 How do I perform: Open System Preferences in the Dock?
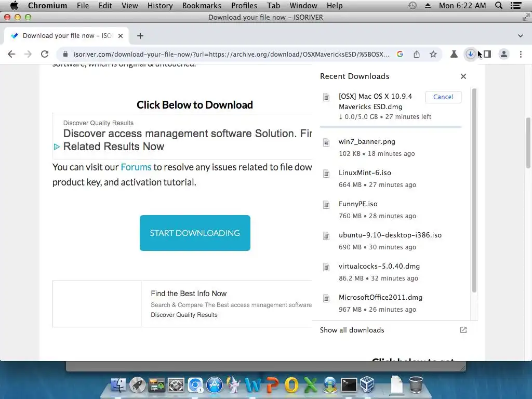pyautogui.click(x=176, y=385)
